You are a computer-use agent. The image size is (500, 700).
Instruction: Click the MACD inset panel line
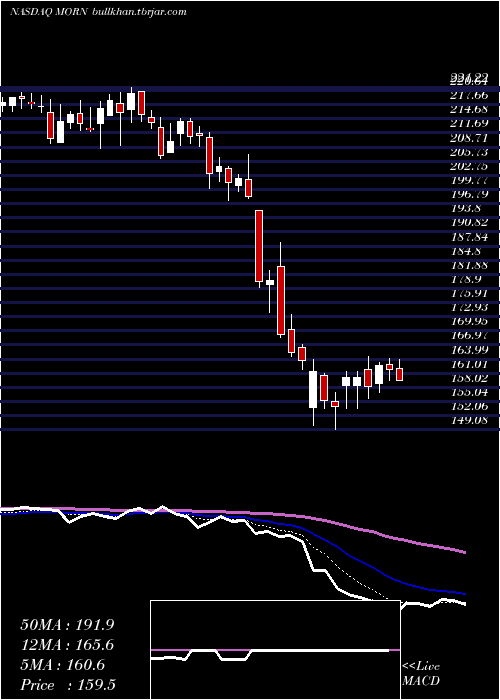(275, 651)
